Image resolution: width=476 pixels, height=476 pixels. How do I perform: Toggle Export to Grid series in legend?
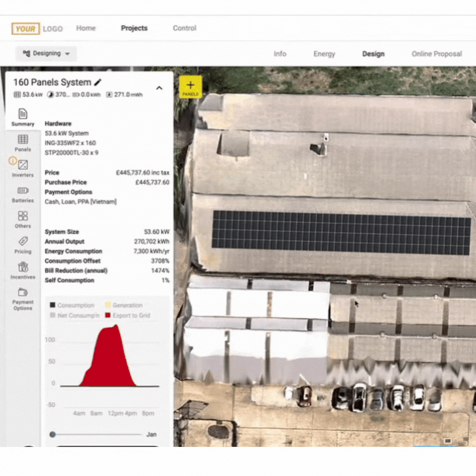pos(128,316)
